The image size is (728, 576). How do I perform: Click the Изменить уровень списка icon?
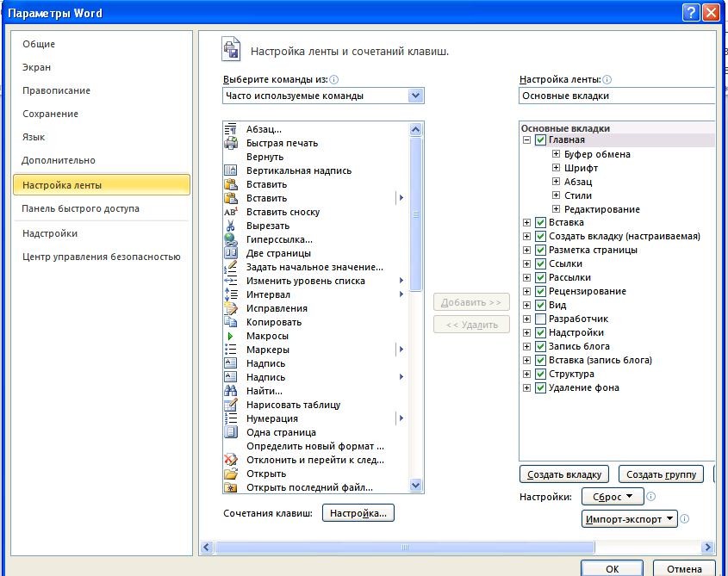point(231,281)
